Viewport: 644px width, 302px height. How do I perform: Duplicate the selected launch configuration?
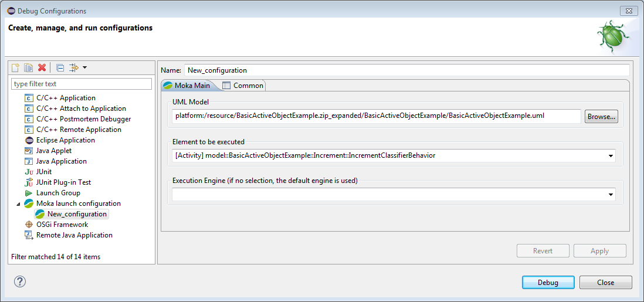coord(28,68)
